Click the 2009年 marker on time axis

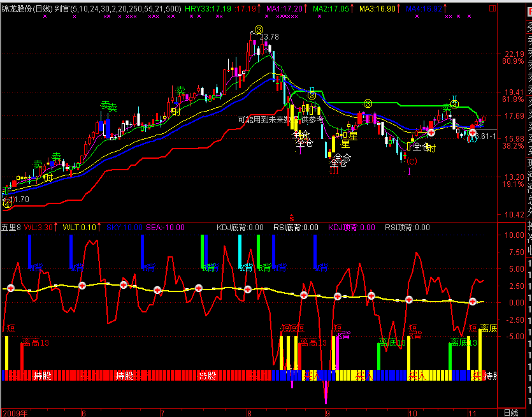tap(14, 413)
